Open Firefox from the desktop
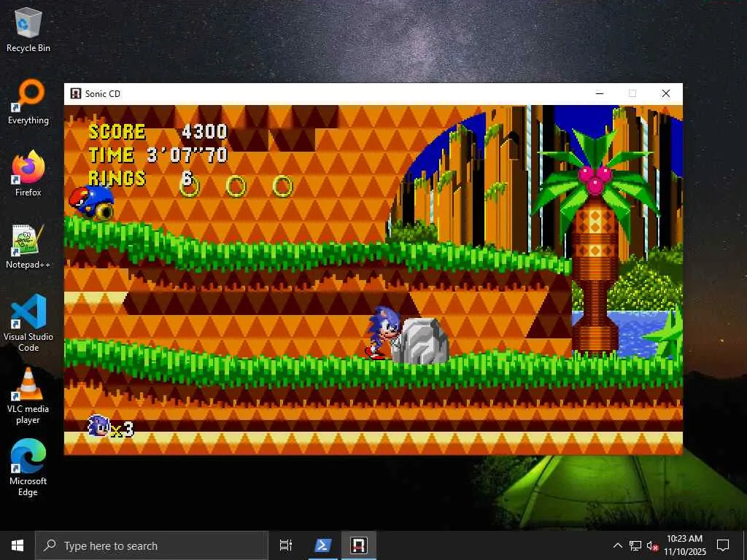Viewport: 747px width, 560px height. pos(28,174)
